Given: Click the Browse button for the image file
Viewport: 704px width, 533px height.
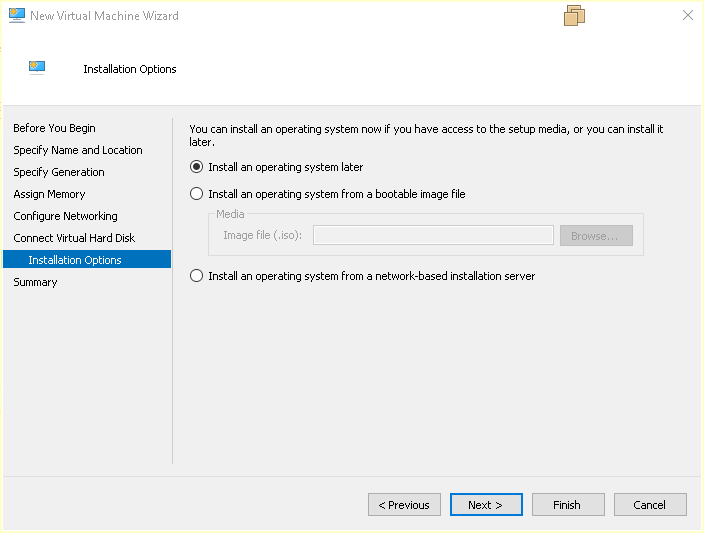Looking at the screenshot, I should (x=596, y=236).
